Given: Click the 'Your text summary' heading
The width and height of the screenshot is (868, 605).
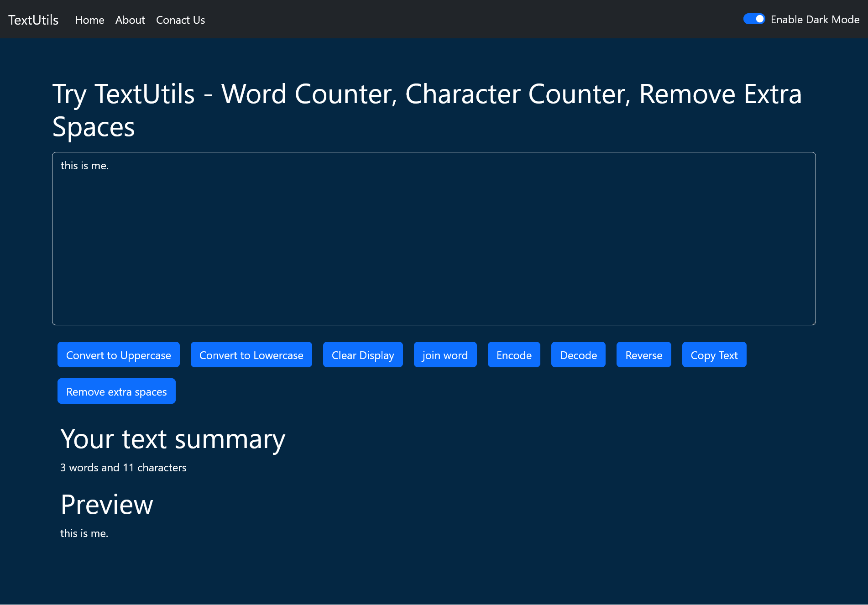Looking at the screenshot, I should pyautogui.click(x=173, y=439).
